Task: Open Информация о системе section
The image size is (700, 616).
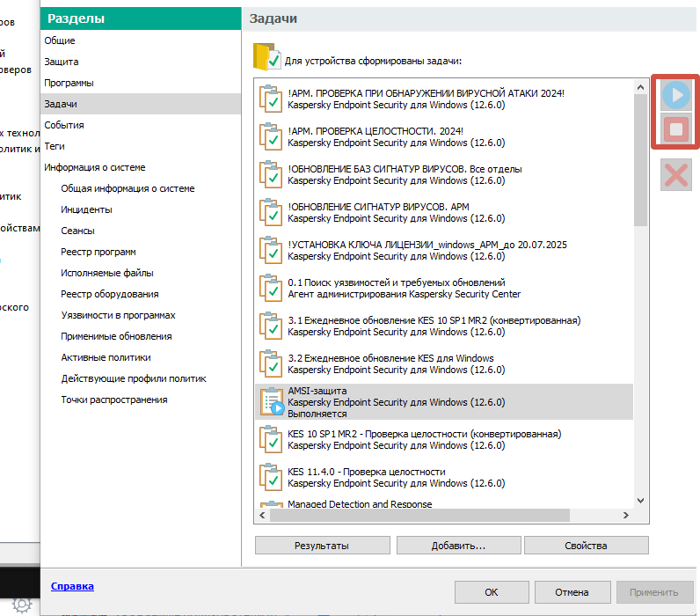Action: (x=140, y=167)
